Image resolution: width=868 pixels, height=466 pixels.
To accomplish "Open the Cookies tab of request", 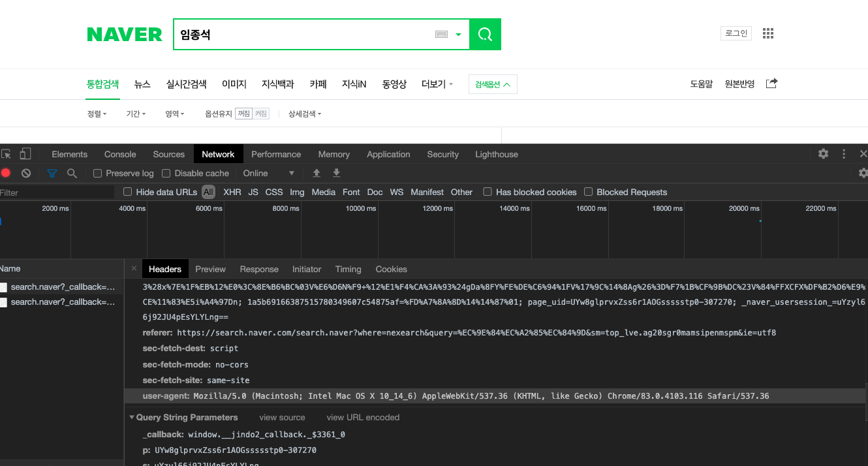I will point(391,269).
